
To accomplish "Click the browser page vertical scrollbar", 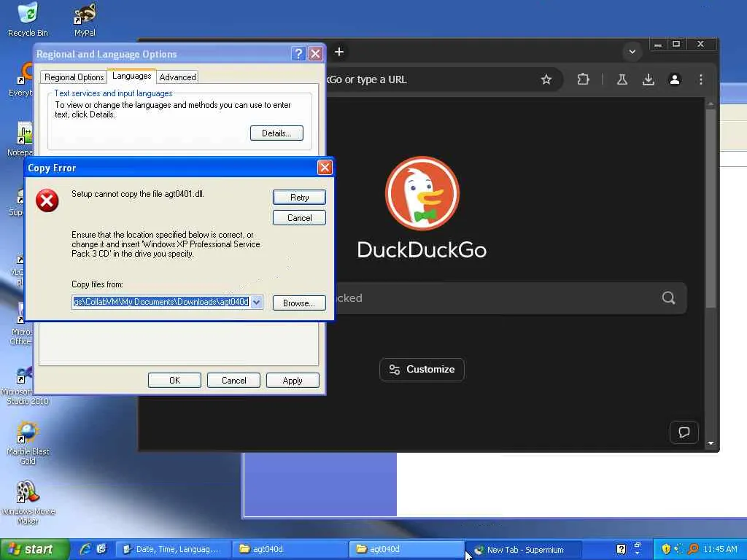I will [x=711, y=209].
